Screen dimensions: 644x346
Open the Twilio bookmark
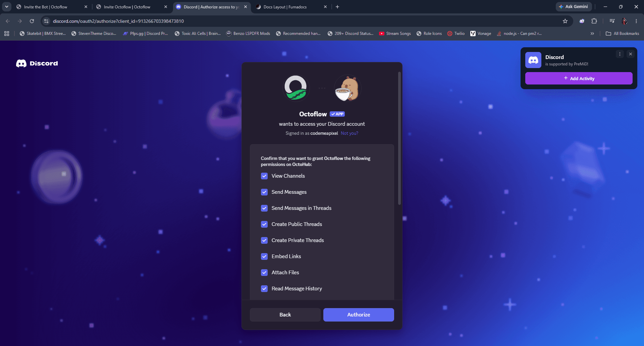[456, 34]
